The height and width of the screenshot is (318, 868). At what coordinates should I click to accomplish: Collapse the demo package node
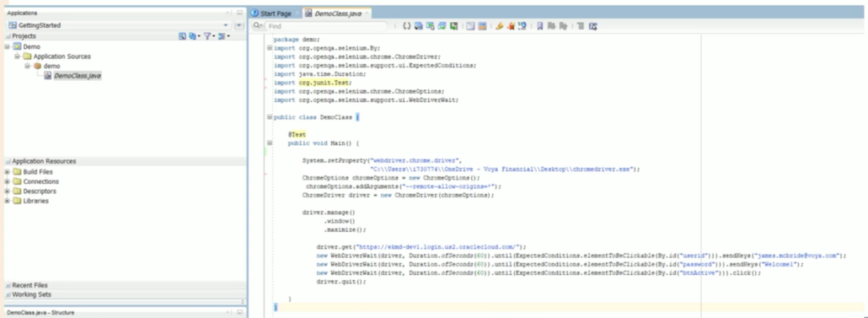point(27,66)
